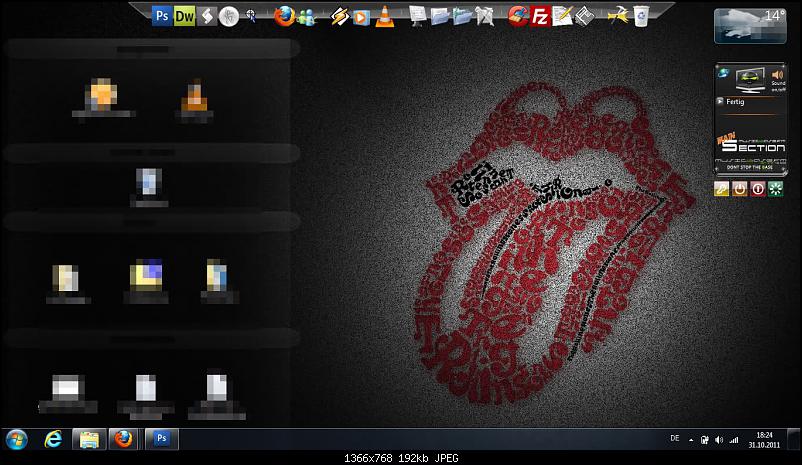Viewport: 802px width, 465px height.
Task: Launch VLC media player cone icon
Action: [x=385, y=16]
